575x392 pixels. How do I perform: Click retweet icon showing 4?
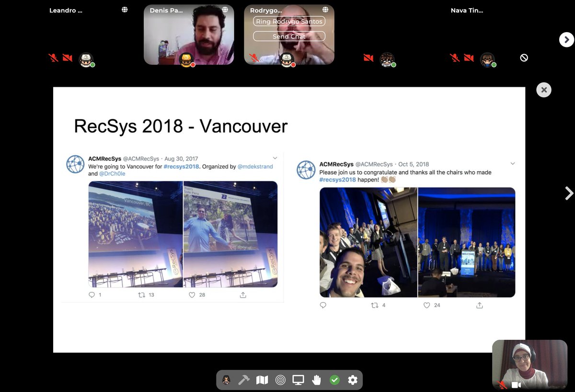375,305
